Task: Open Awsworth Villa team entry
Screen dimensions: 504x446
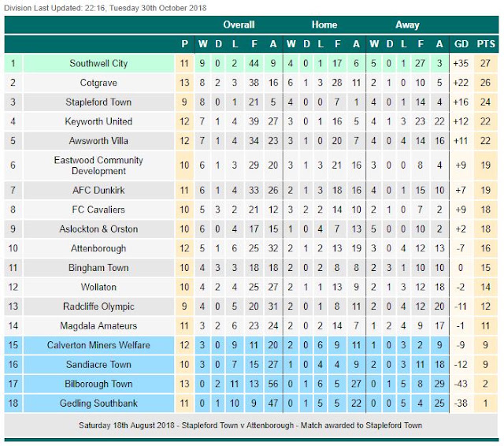Action: pyautogui.click(x=98, y=140)
